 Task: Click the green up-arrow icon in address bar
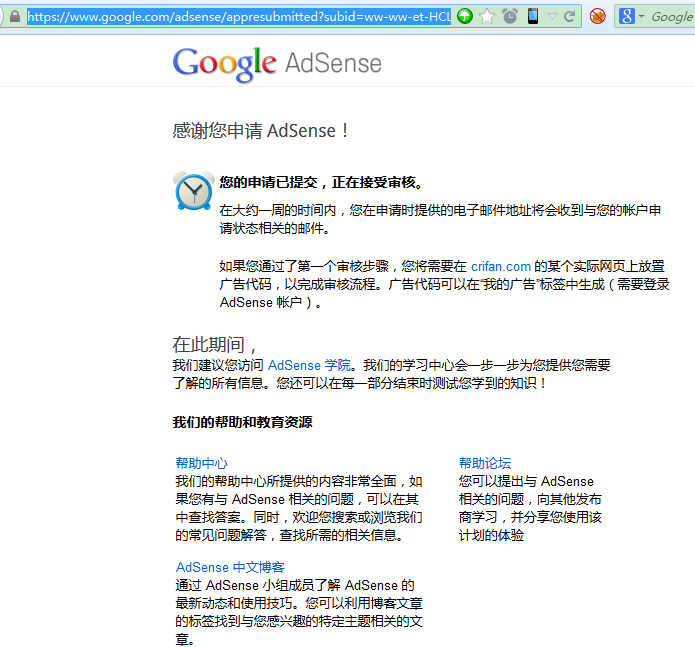pyautogui.click(x=465, y=16)
